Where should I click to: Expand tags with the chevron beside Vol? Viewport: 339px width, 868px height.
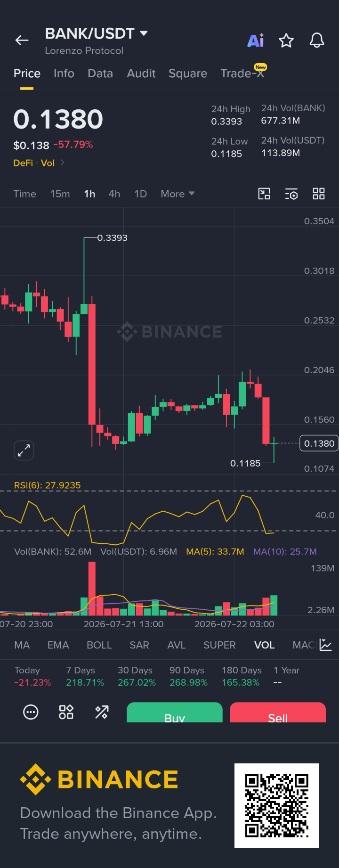tap(63, 163)
